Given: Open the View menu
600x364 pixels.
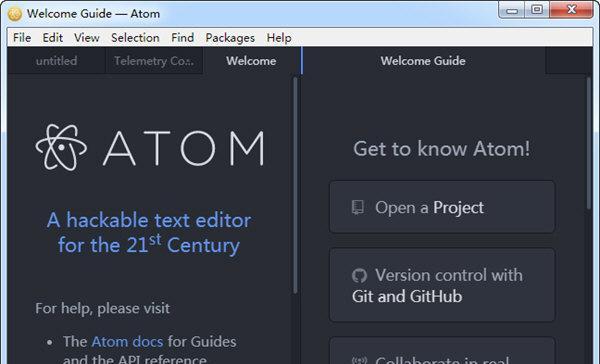Looking at the screenshot, I should click(86, 38).
